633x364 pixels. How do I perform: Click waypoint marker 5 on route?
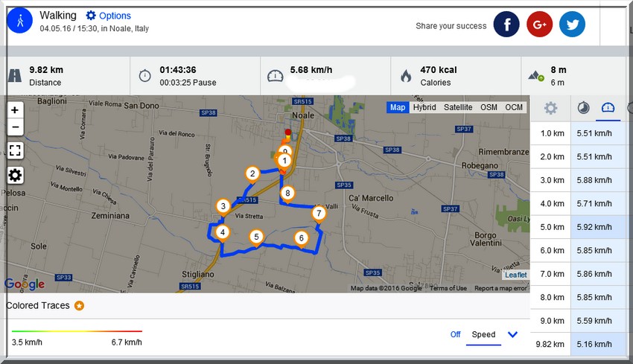point(256,237)
